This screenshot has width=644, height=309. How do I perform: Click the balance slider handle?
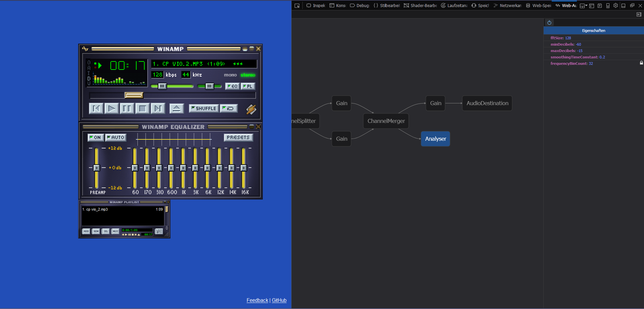pos(209,86)
